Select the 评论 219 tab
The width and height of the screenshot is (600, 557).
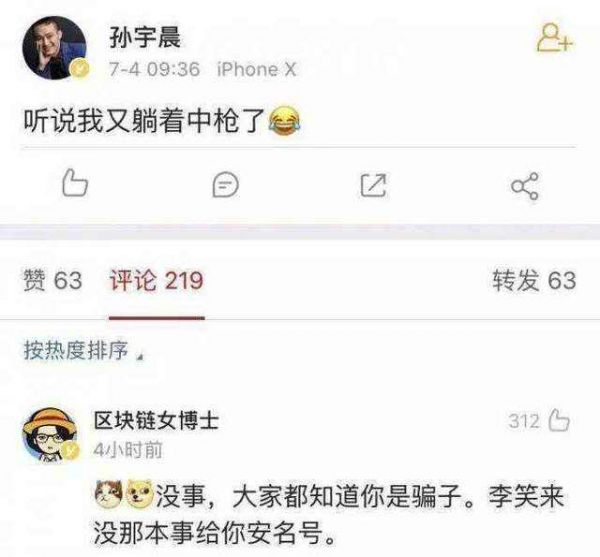tap(157, 280)
